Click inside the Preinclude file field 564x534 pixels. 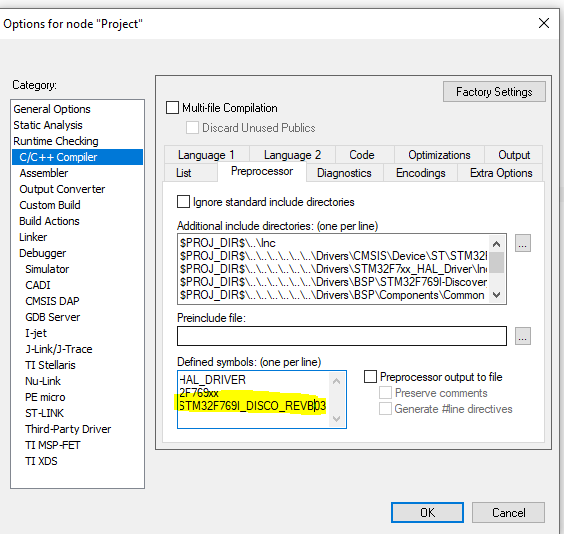342,336
